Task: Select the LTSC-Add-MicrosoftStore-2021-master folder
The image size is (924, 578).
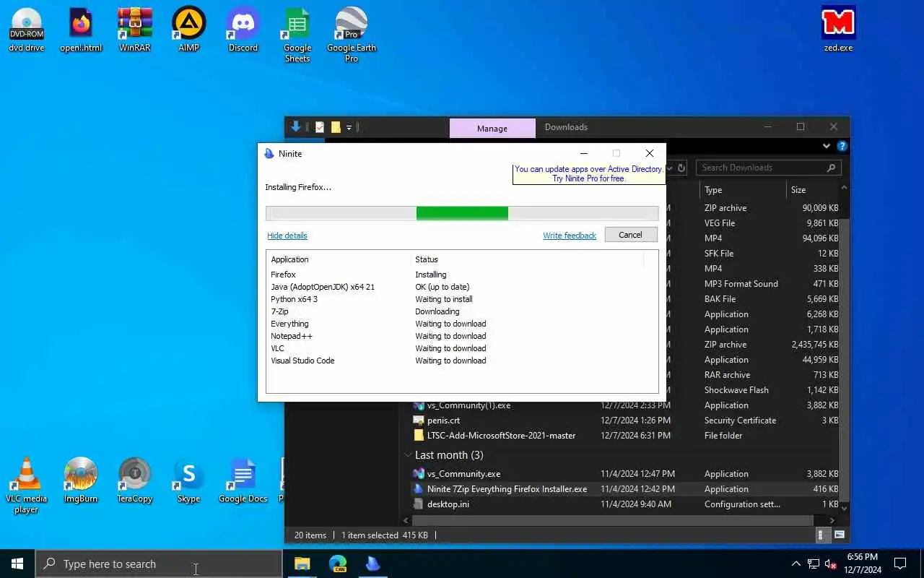Action: (625, 436)
